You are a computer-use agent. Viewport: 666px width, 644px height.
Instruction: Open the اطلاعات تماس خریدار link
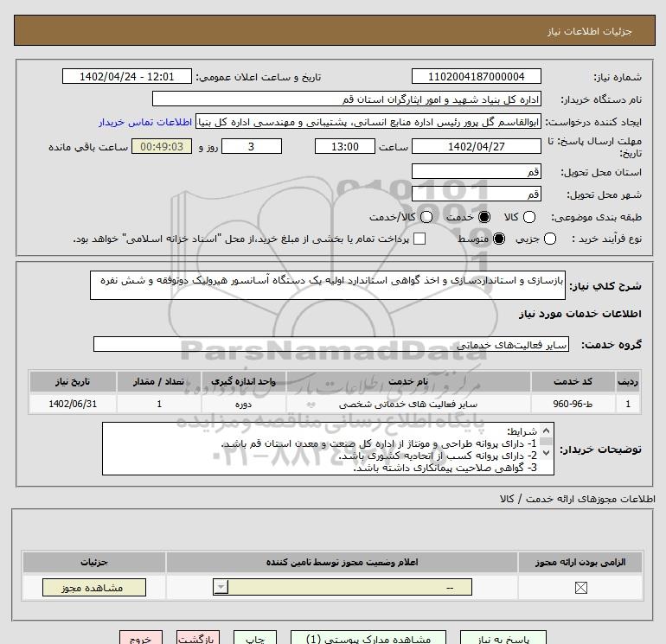(x=145, y=122)
